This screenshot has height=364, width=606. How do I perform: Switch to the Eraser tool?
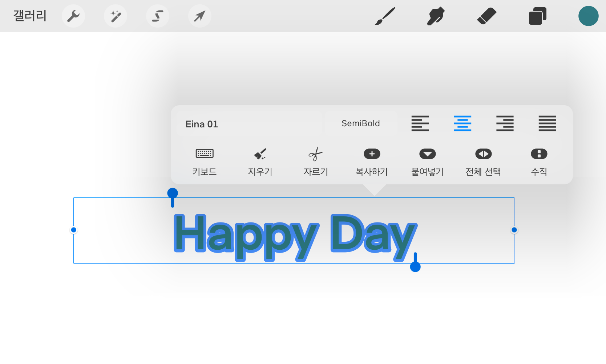tap(486, 16)
